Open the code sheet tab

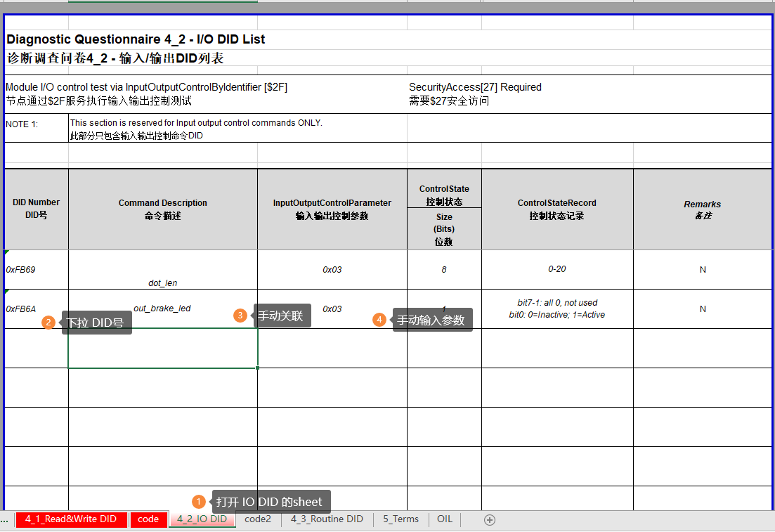coord(148,519)
